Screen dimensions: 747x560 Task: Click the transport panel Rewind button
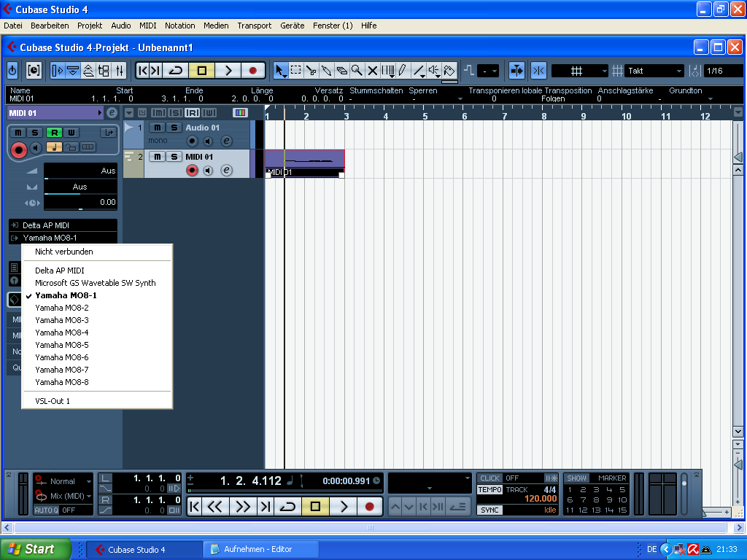(215, 507)
